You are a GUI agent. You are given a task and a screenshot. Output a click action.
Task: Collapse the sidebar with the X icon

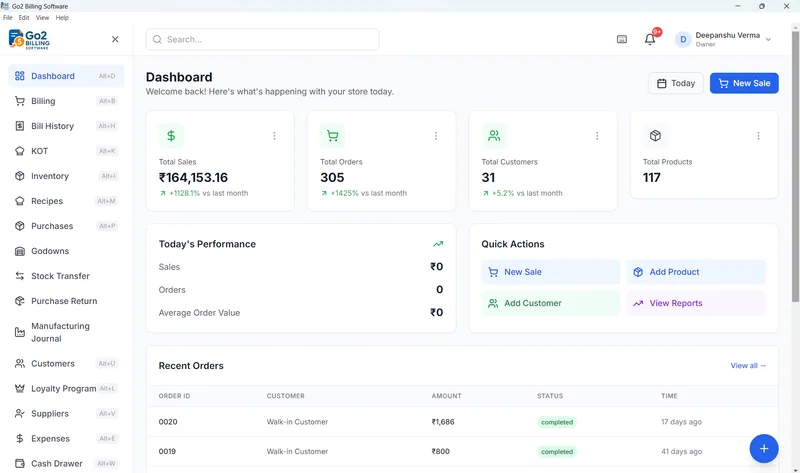point(115,39)
